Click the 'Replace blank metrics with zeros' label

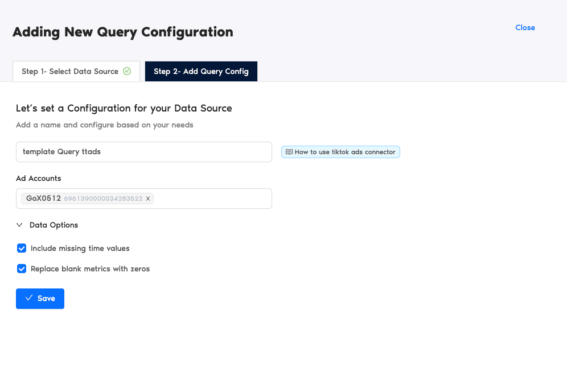(x=90, y=269)
